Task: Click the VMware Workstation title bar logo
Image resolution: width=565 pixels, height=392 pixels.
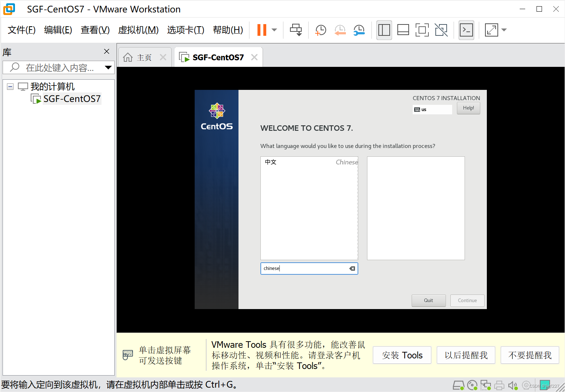Action: [x=9, y=9]
